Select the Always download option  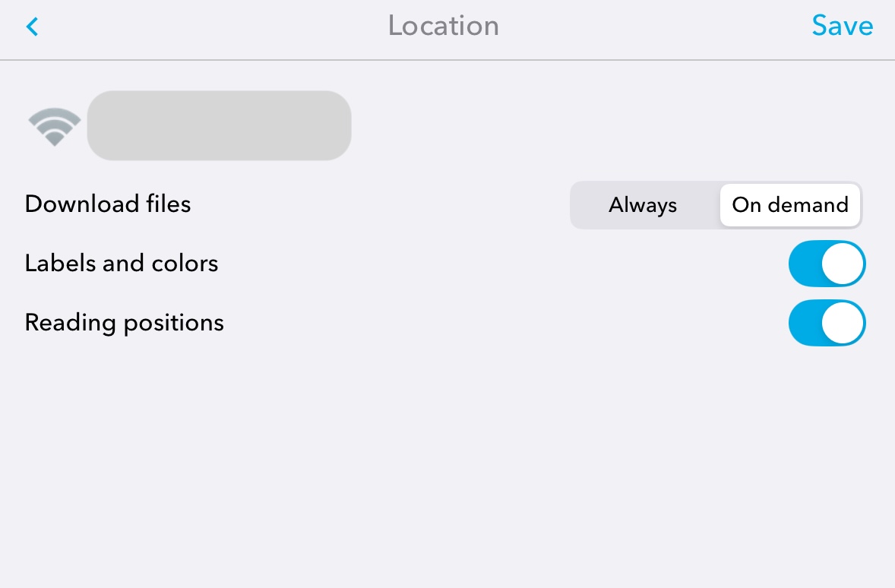(643, 205)
